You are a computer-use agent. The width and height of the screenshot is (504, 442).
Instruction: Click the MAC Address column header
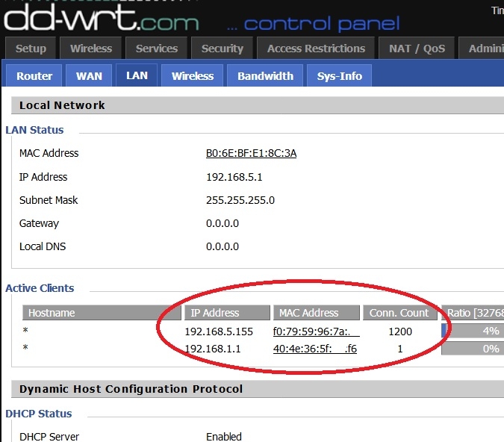(317, 313)
